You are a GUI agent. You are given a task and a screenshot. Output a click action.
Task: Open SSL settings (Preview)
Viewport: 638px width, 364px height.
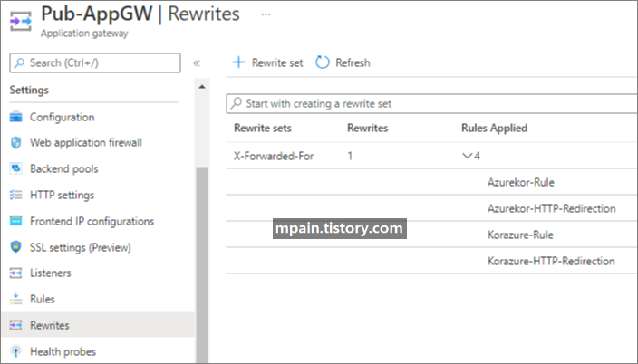point(80,247)
